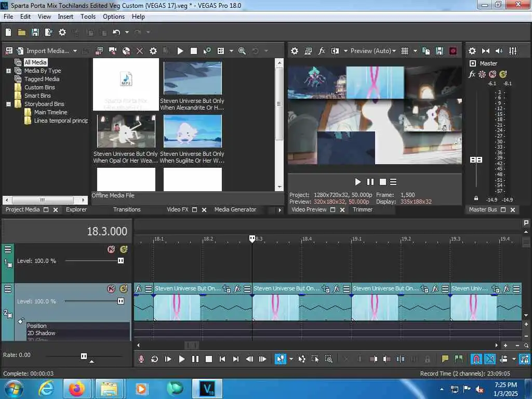The height and width of the screenshot is (399, 532).
Task: Stop media preview in Project Media toolbar
Action: [x=194, y=51]
